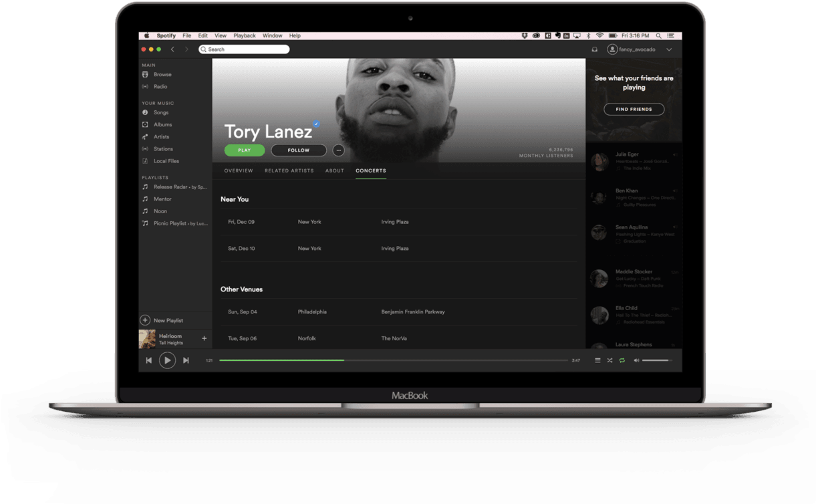Follow Tory Lanez
The image size is (816, 504).
[299, 150]
